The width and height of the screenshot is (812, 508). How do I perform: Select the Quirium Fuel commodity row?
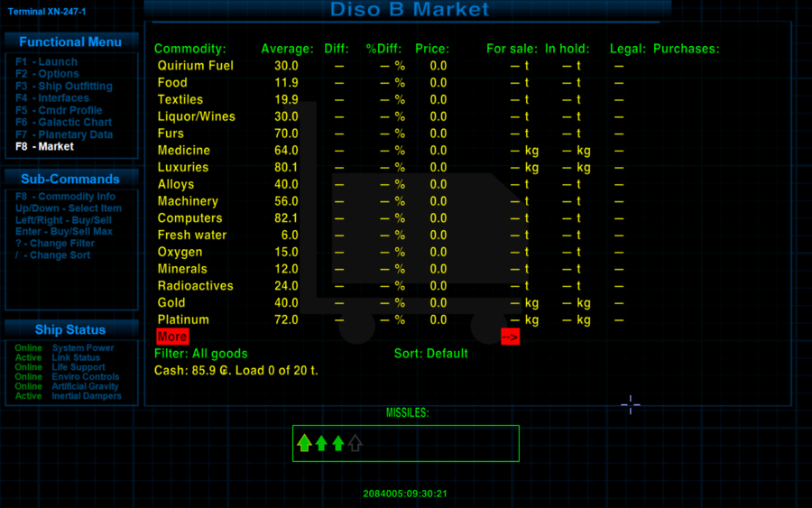pos(195,66)
